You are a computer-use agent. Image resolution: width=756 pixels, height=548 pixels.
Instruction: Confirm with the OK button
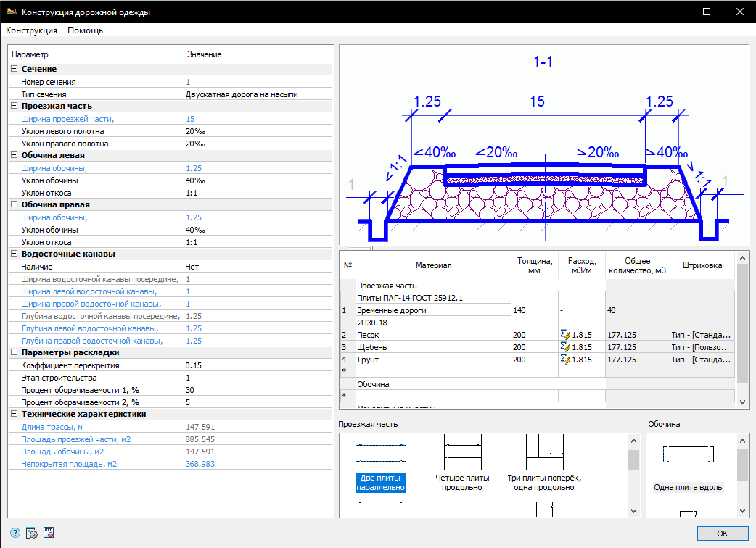pyautogui.click(x=722, y=533)
